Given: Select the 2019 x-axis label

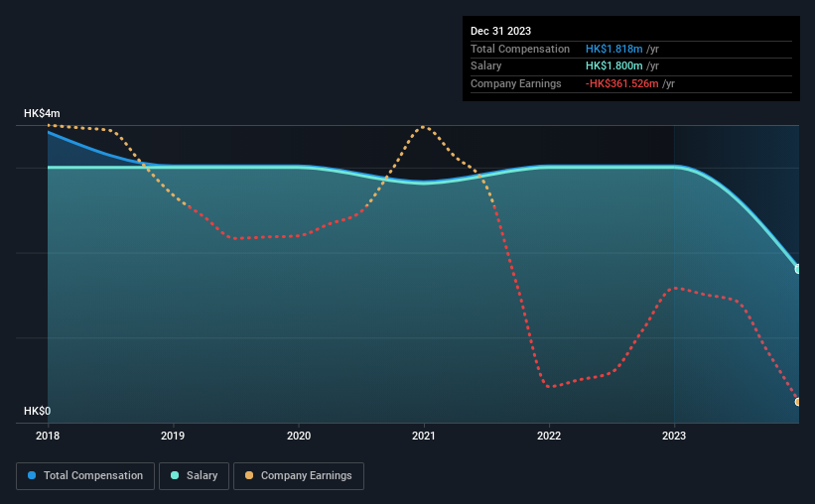Looking at the screenshot, I should (173, 436).
